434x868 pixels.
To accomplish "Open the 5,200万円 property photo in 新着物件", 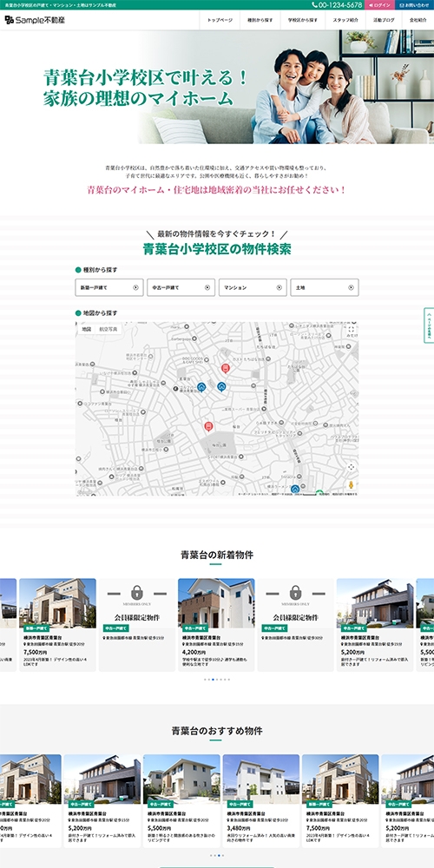I will click(375, 603).
